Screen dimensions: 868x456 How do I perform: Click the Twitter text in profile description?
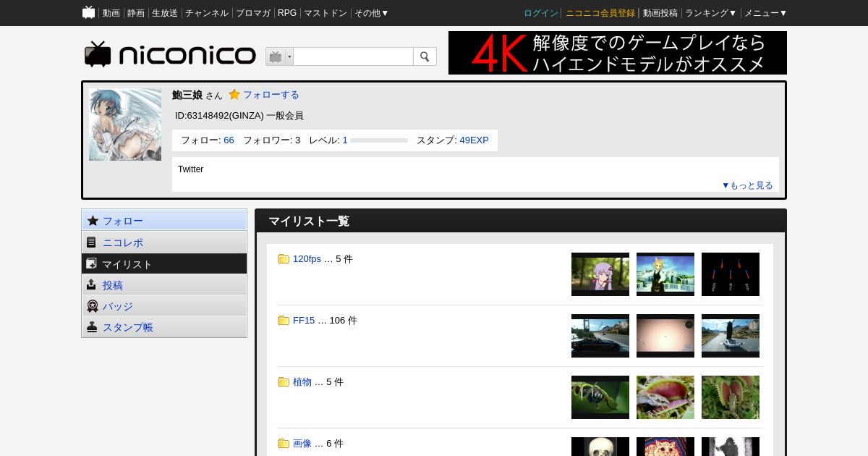coord(191,169)
